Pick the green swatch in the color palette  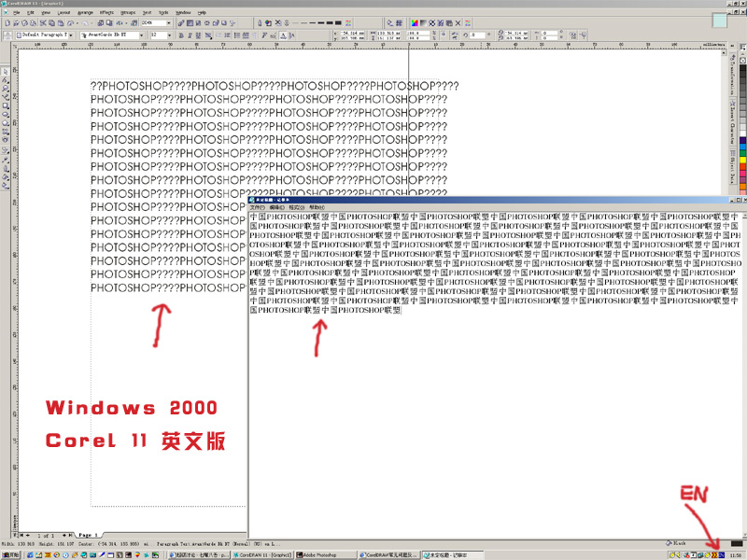742,153
